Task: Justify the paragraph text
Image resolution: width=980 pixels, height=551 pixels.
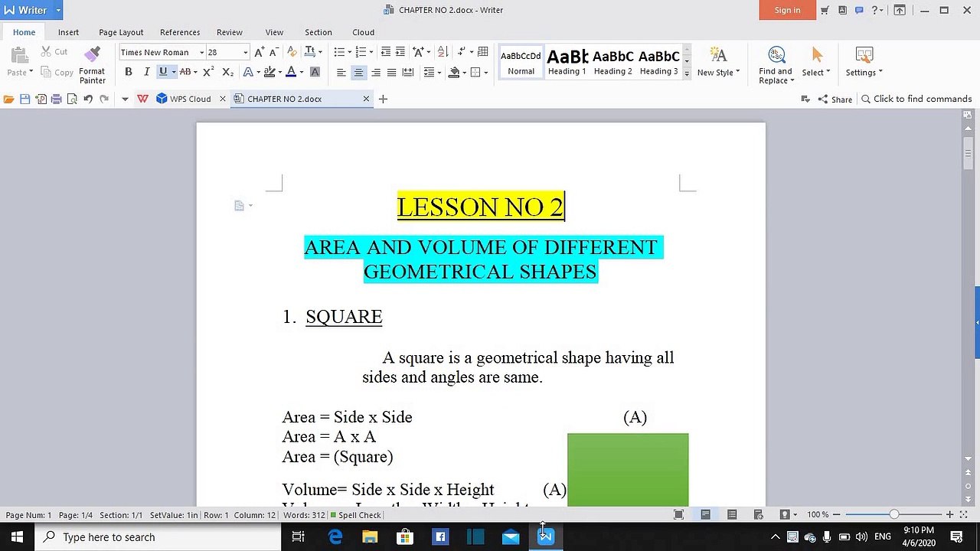Action: coord(391,72)
